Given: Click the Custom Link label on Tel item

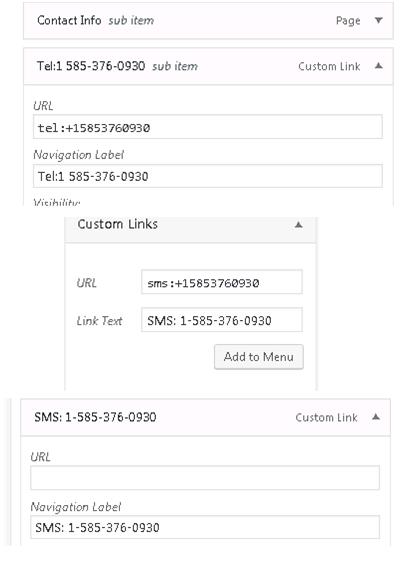Looking at the screenshot, I should pyautogui.click(x=329, y=66).
